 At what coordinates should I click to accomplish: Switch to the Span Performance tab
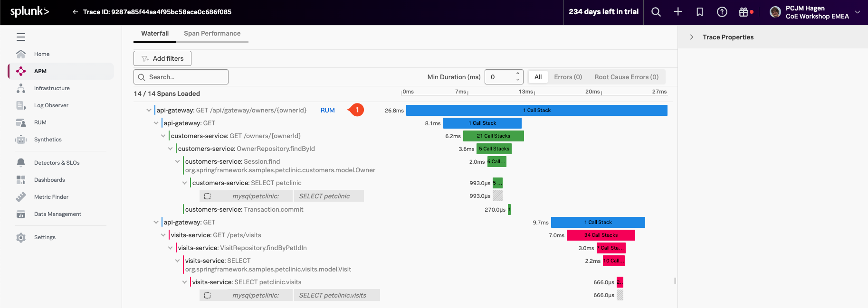click(212, 33)
